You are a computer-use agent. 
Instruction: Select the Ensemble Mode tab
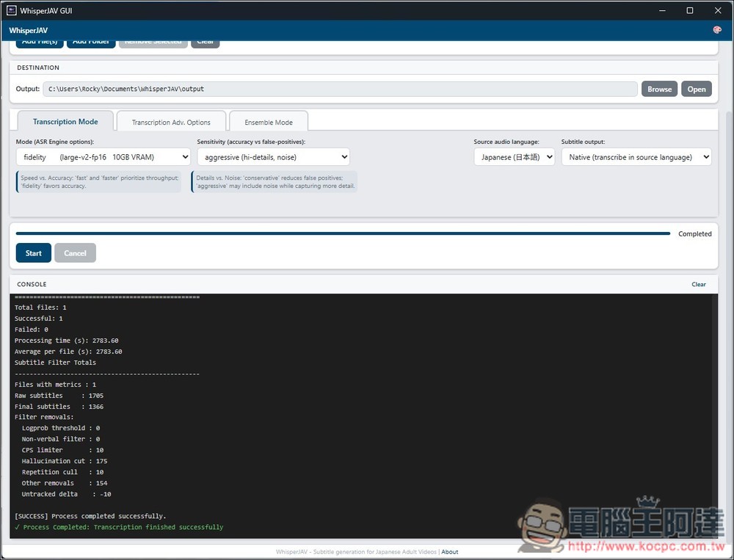point(268,123)
